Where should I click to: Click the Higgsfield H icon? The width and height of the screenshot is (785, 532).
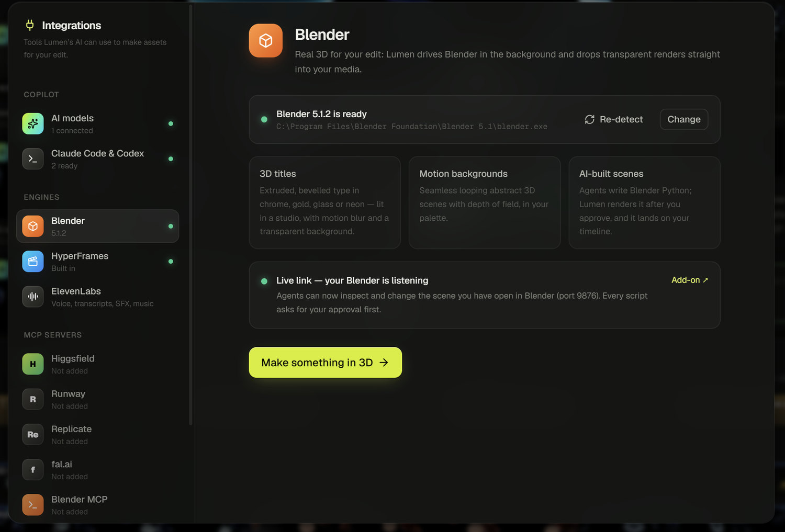[x=33, y=364]
